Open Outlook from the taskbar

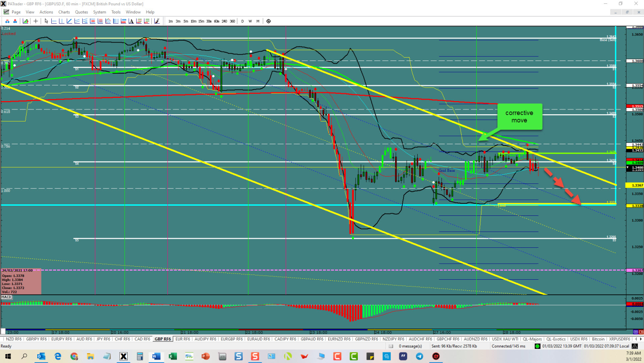41,356
